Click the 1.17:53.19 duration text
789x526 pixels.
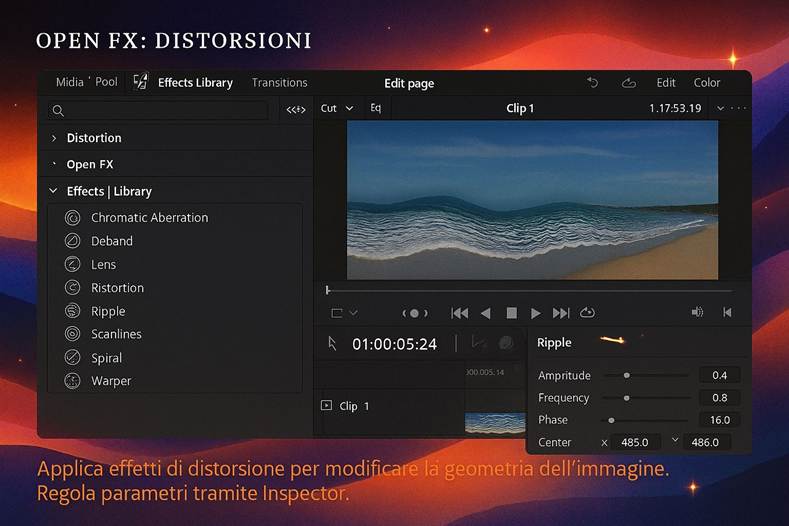coord(675,108)
